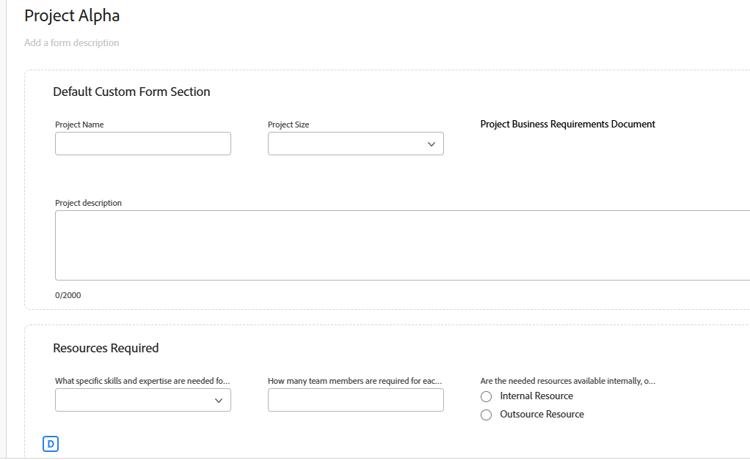The height and width of the screenshot is (460, 750).
Task: Click the Project Alpha form title
Action: (72, 16)
